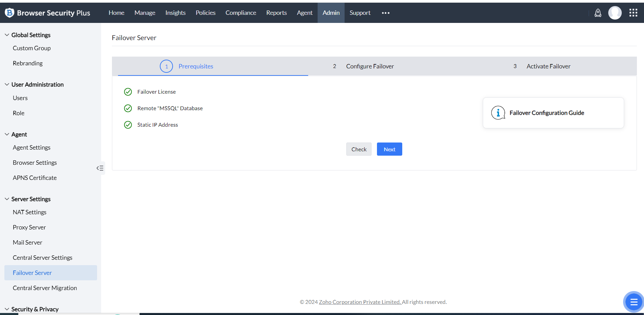Open the floating menu at bottom right
The height and width of the screenshot is (315, 644).
point(633,302)
